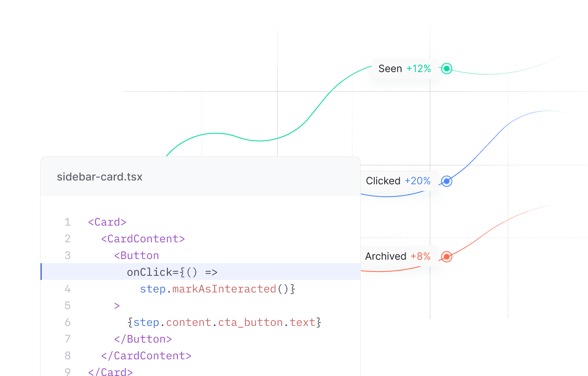
Task: Click the opening <Card> tag
Action: pyautogui.click(x=107, y=222)
